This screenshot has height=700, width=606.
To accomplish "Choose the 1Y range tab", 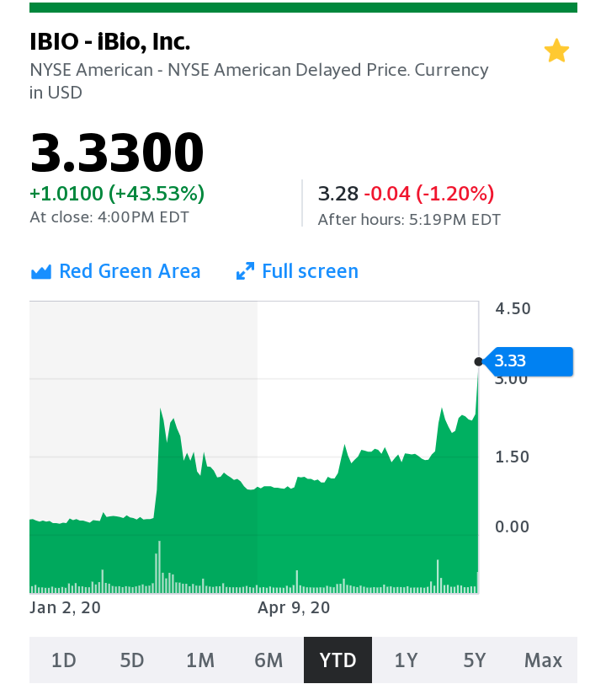I will 407,660.
